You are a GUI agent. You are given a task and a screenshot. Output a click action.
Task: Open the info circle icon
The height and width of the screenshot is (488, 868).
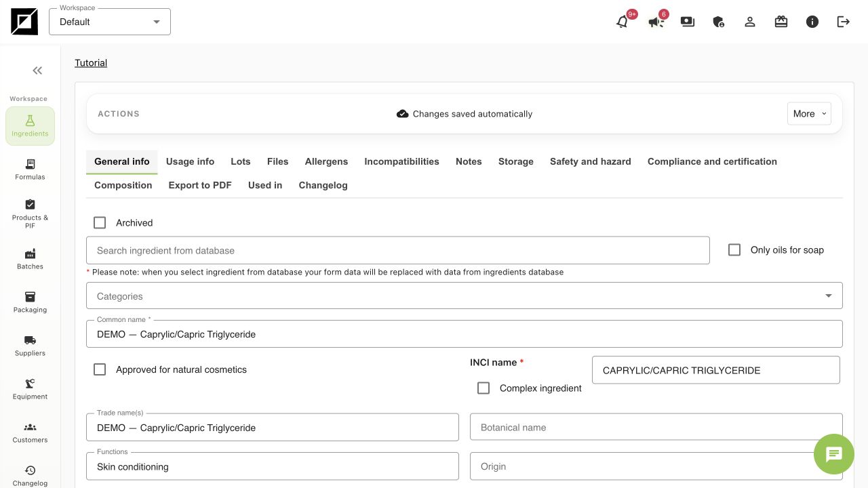coord(812,22)
